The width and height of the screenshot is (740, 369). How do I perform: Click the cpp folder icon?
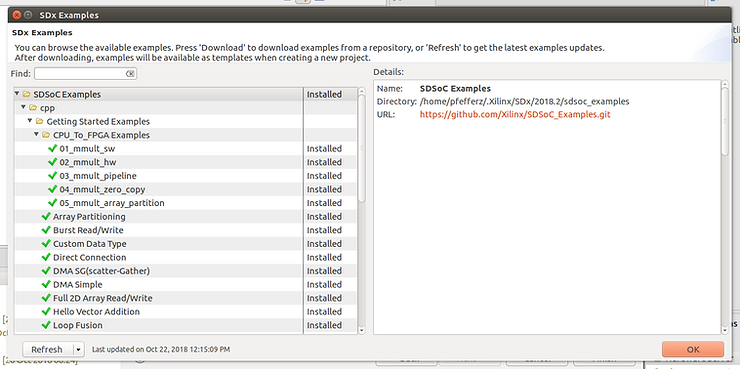tap(33, 108)
